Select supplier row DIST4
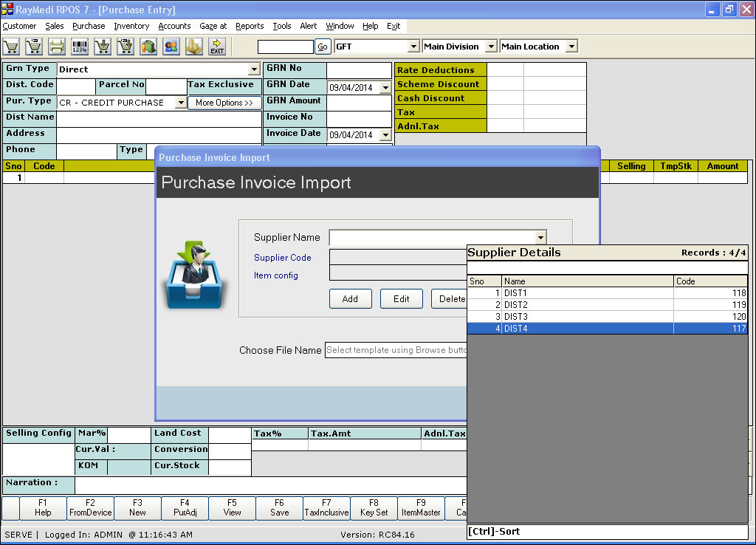This screenshot has height=545, width=756. pos(608,329)
